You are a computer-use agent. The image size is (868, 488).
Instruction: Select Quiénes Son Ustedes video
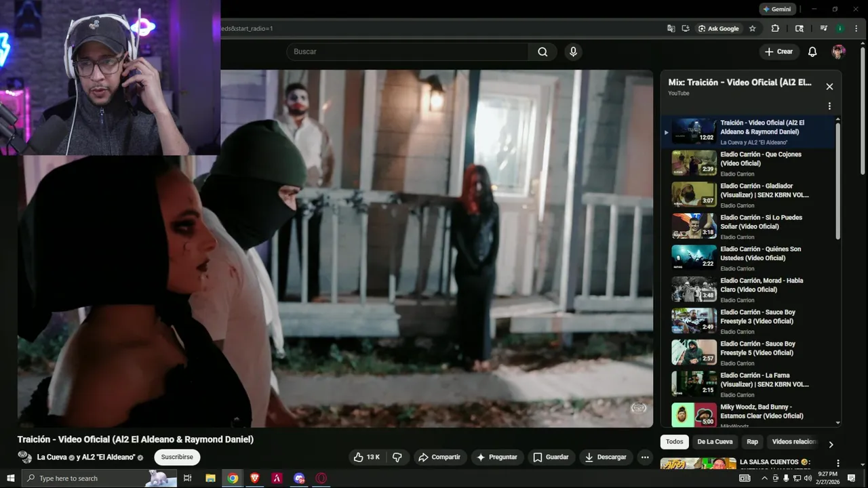coord(748,258)
